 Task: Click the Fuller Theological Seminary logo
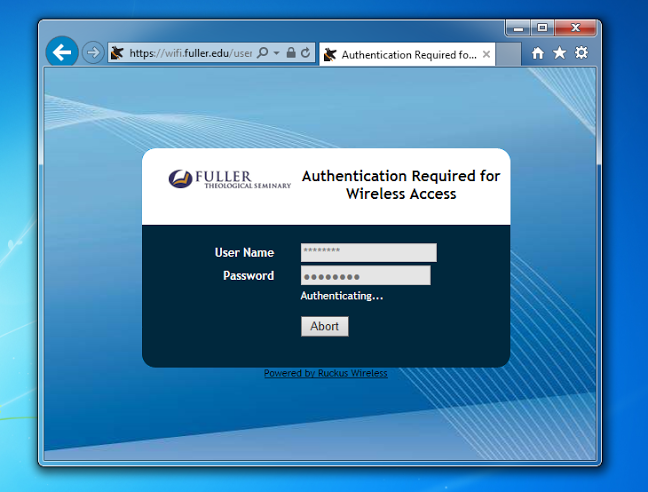[229, 179]
